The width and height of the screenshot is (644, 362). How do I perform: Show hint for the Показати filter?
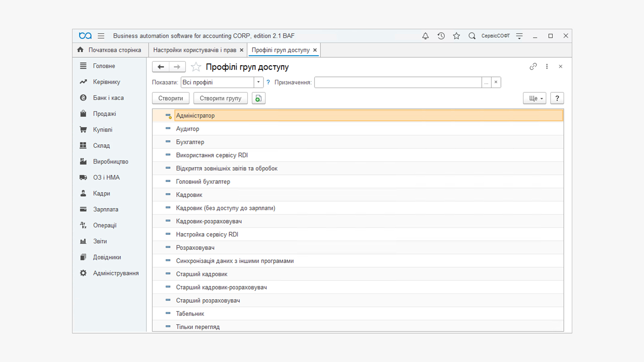[x=268, y=82]
